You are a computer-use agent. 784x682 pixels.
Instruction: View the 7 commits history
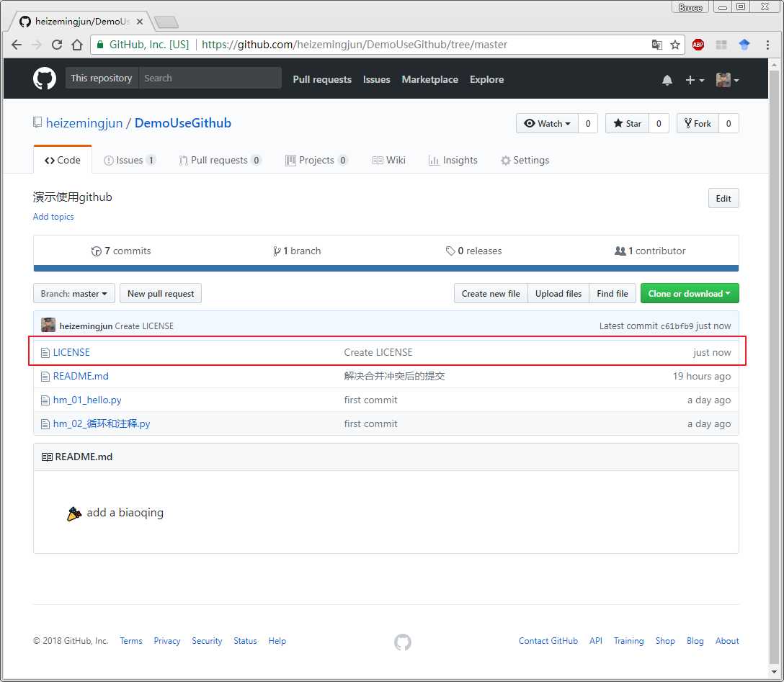121,251
